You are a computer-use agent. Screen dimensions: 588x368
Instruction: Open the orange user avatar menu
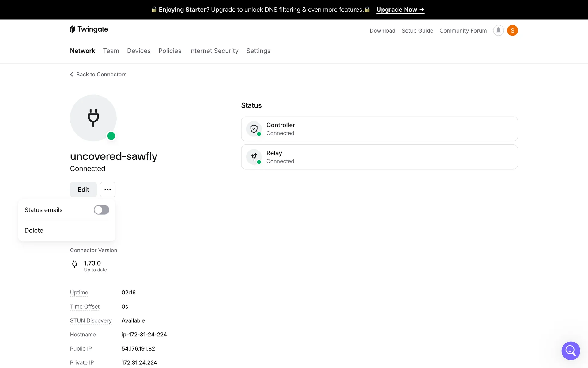point(512,30)
